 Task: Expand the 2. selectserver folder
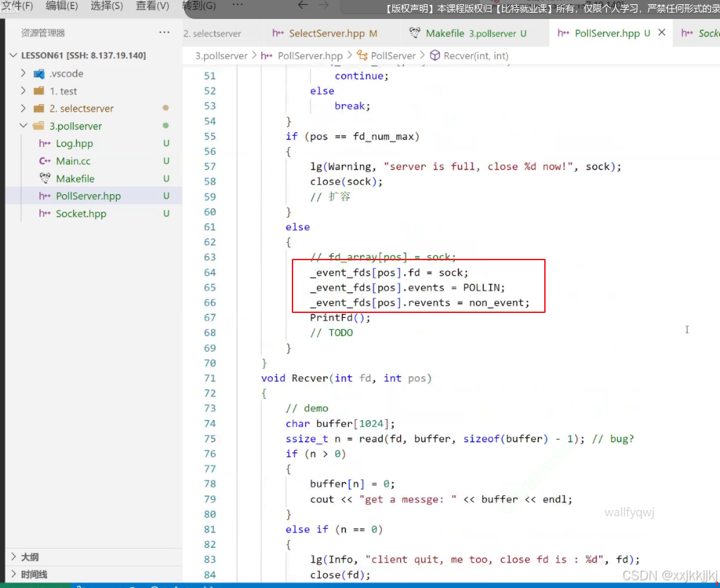click(23, 108)
